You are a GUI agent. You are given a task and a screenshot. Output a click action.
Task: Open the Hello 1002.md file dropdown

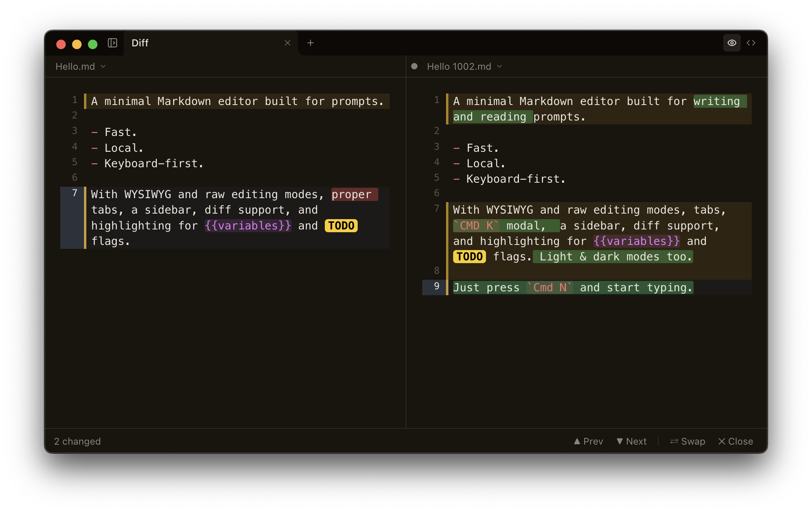pos(464,66)
